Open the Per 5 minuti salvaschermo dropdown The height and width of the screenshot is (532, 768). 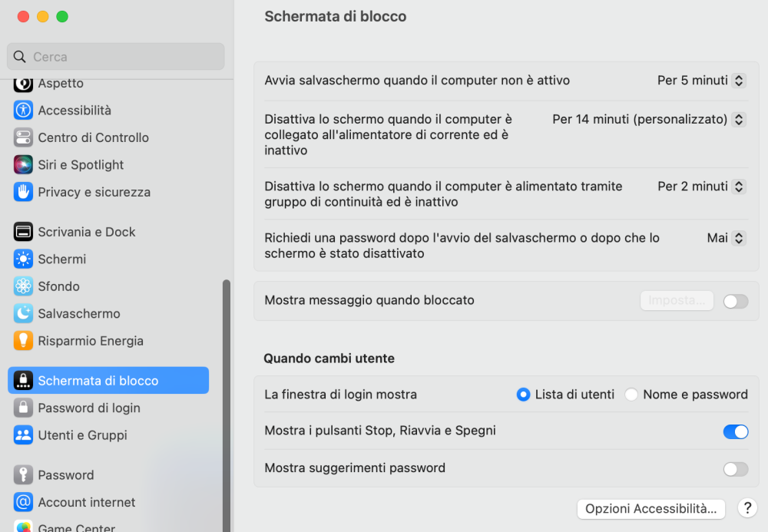pyautogui.click(x=701, y=81)
